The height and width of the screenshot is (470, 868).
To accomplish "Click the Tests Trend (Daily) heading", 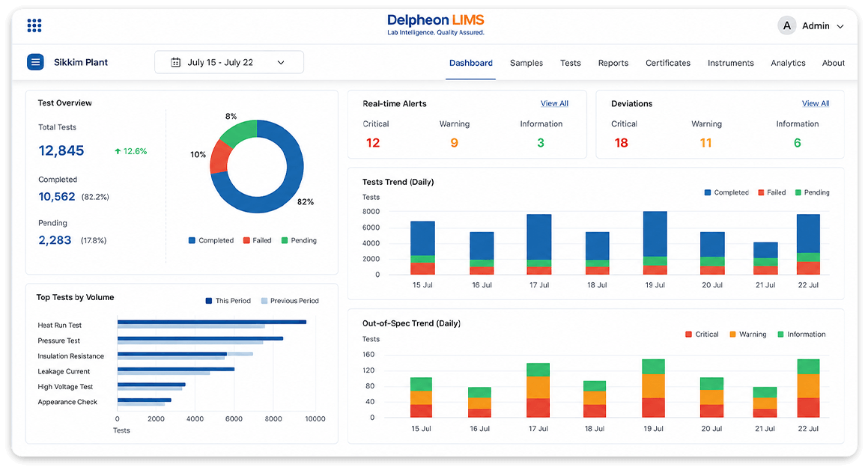I will tap(398, 182).
